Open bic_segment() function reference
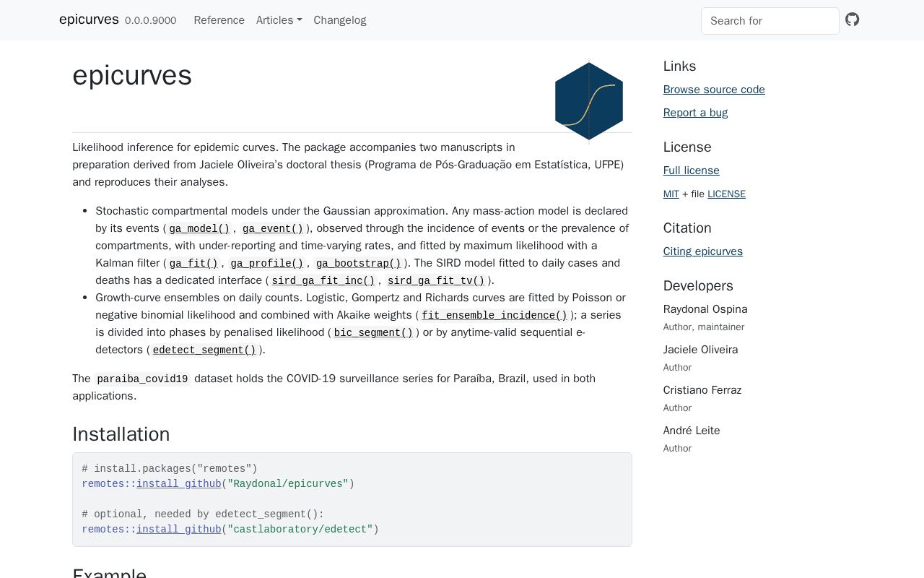 tap(373, 332)
